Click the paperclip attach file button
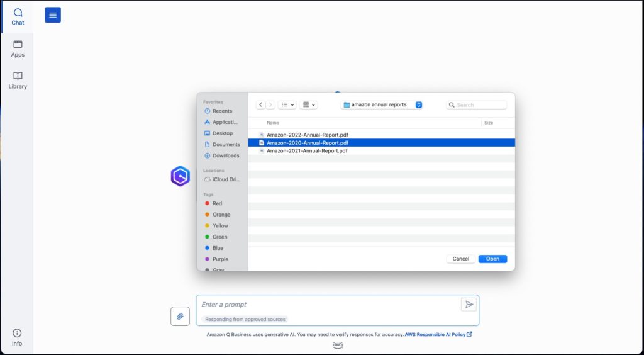Screen dimensions: 644x355 (x=180, y=317)
